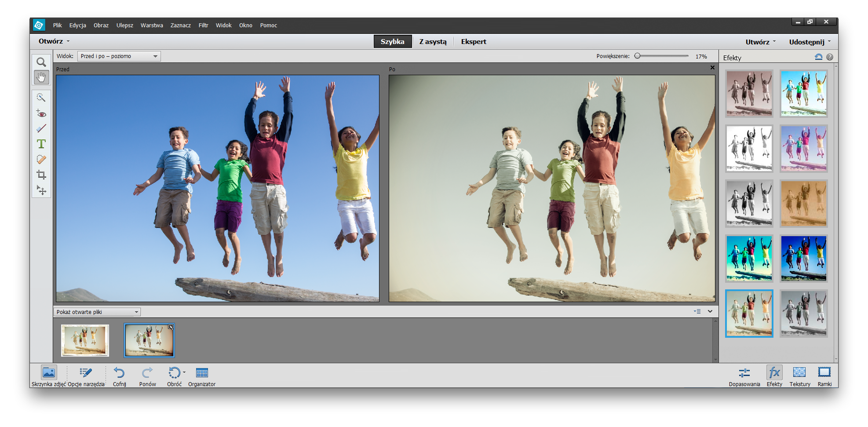Viewport: 868px width, 427px height.
Task: Show the Efekty fx panel
Action: pyautogui.click(x=774, y=377)
